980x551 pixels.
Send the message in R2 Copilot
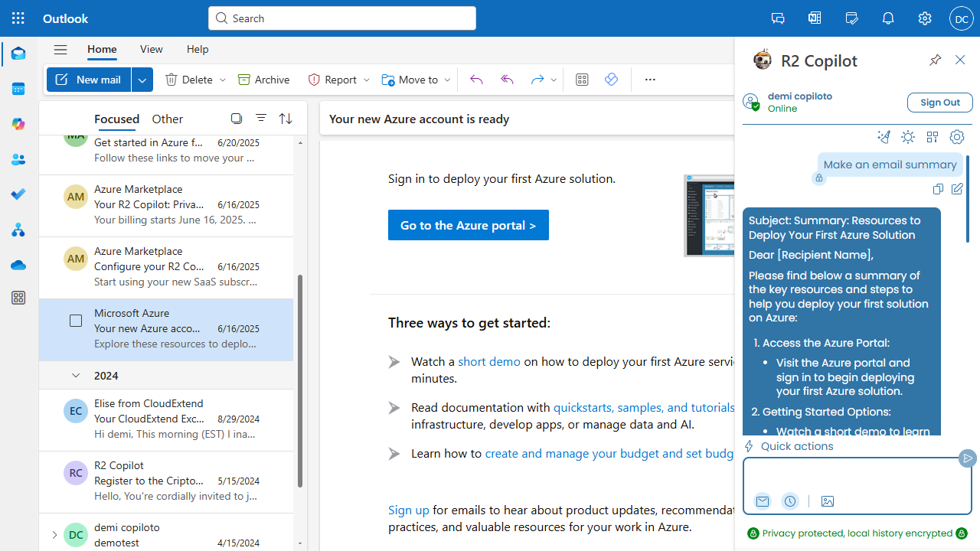[x=968, y=458]
